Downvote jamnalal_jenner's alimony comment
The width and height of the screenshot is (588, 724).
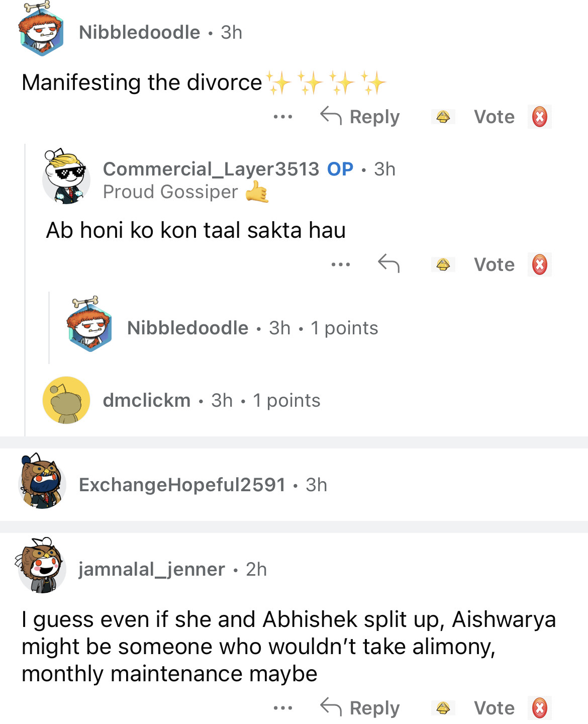click(x=539, y=708)
